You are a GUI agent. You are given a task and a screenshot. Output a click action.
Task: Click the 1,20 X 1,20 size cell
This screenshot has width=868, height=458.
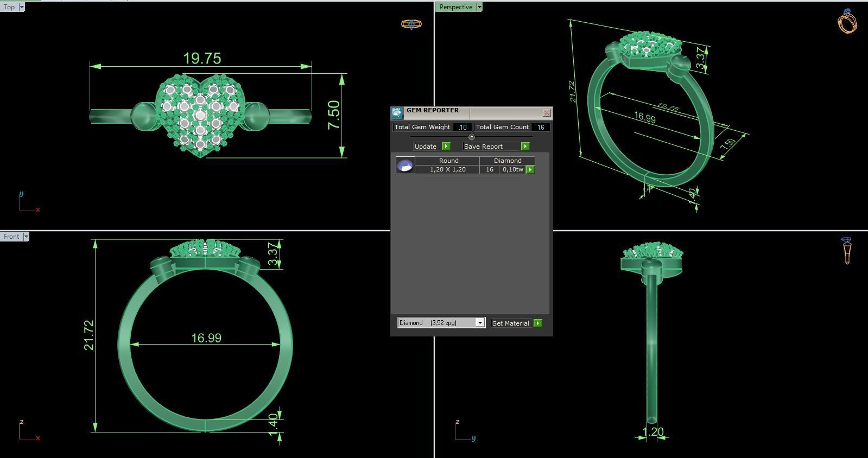(448, 169)
